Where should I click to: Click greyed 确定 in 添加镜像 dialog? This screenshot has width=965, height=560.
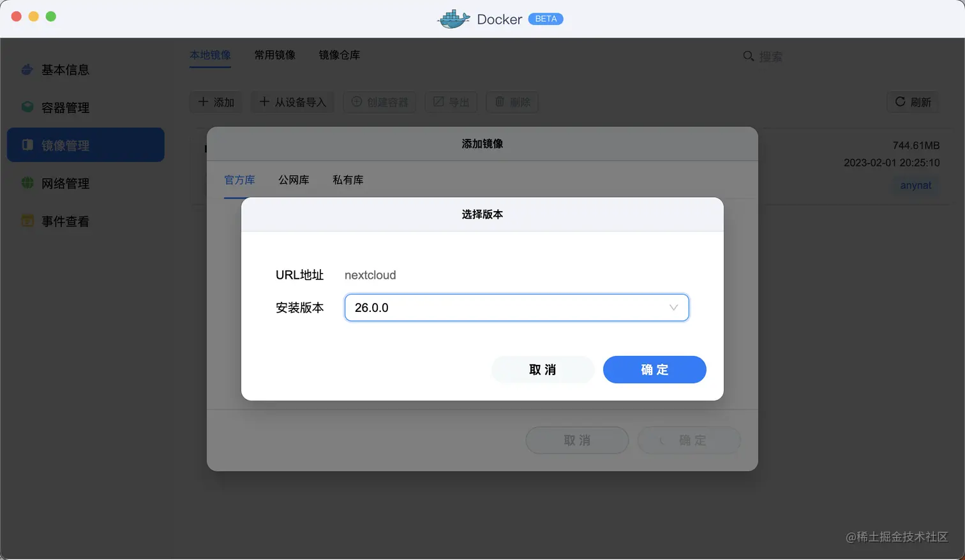point(689,440)
